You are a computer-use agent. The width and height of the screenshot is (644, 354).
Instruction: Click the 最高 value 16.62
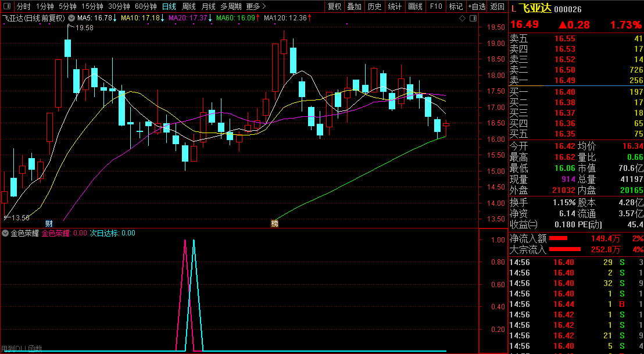(x=565, y=158)
